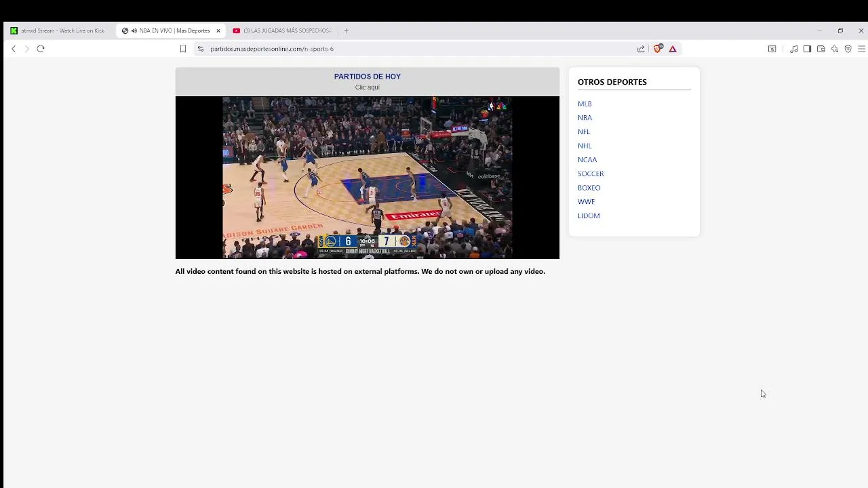Switch to LAS JUGADAS MÁS SOSPECHOSAS YouTube tab

[281, 30]
